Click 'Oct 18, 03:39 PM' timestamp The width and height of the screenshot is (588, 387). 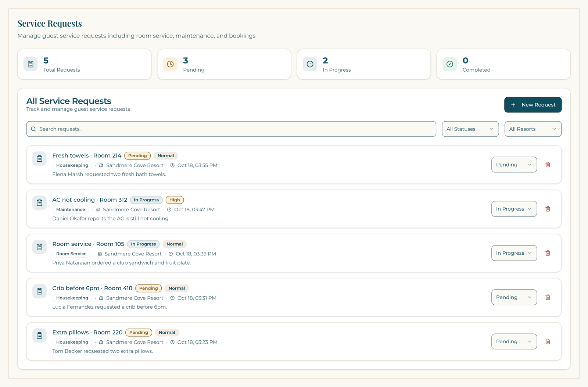click(x=196, y=254)
